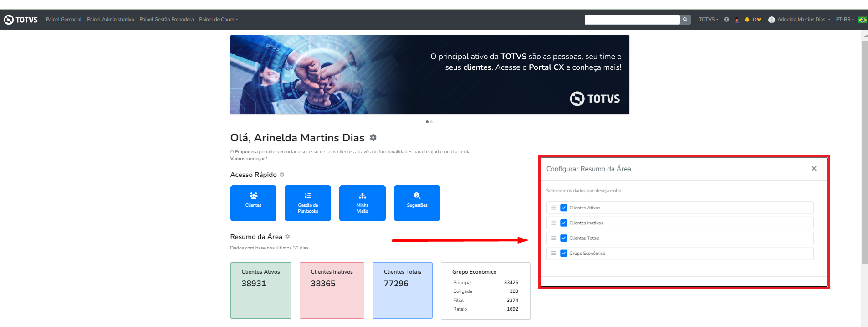Click drag handle of Clientes Ativos row
The height and width of the screenshot is (327, 868).
[554, 208]
